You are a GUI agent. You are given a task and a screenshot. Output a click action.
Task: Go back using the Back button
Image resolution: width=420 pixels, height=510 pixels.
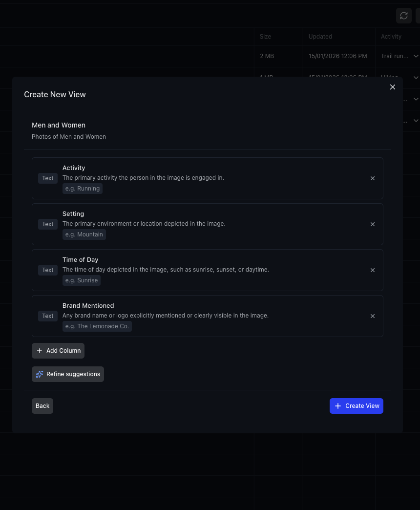[42, 406]
